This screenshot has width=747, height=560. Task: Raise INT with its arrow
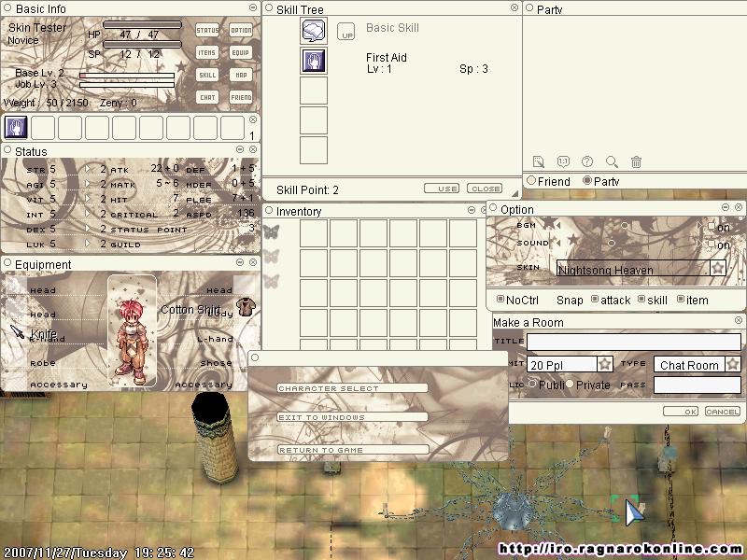click(88, 214)
